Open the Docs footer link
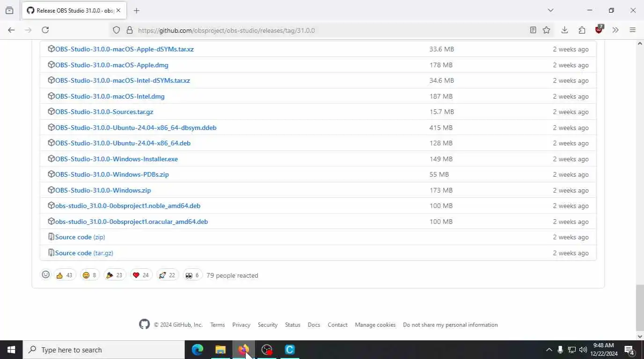This screenshot has height=359, width=644. tap(314, 325)
